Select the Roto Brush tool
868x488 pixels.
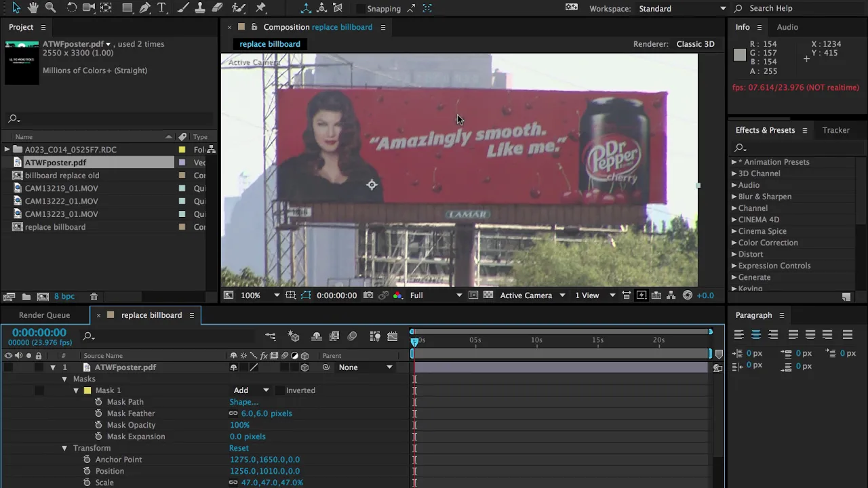tap(239, 8)
